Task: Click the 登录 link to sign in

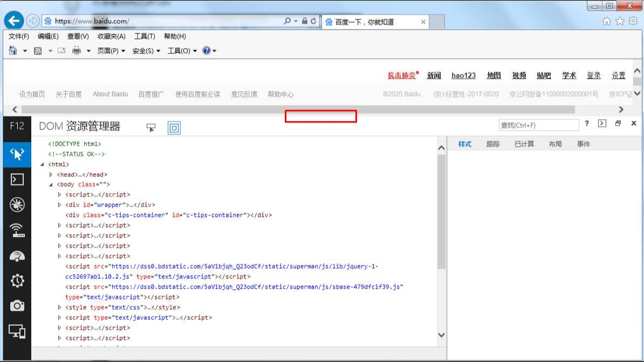Action: pyautogui.click(x=593, y=75)
